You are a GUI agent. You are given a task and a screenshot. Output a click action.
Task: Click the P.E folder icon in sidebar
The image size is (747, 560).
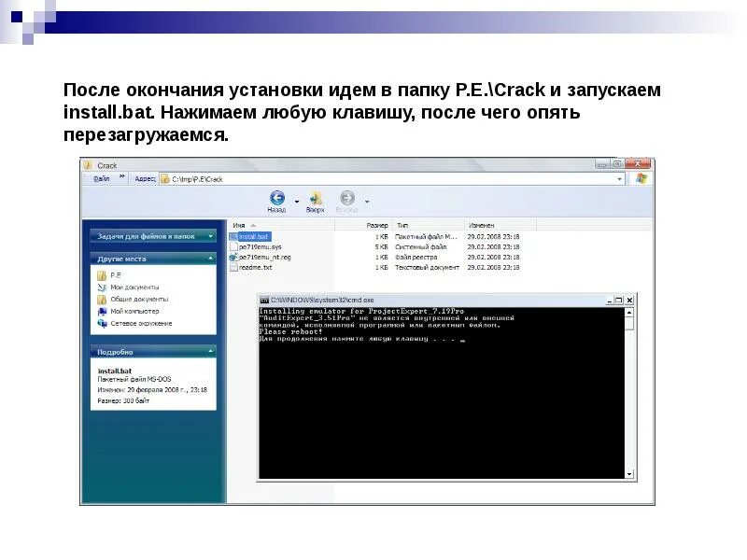coord(102,275)
